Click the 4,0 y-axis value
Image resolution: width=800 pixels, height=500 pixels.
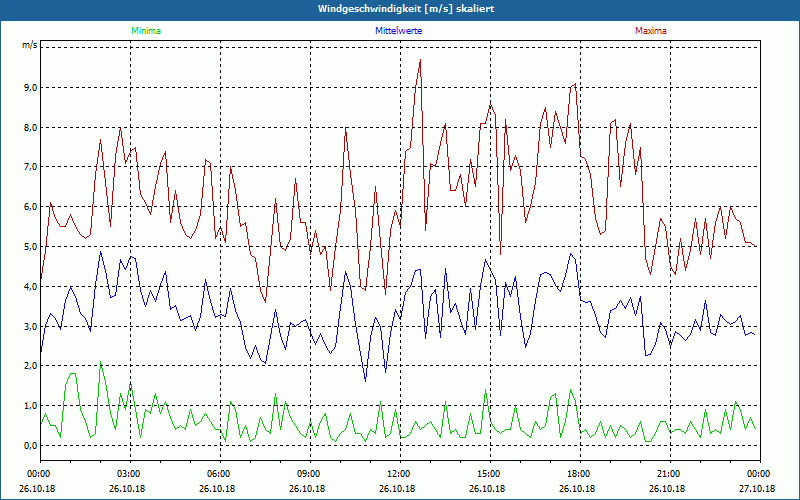point(30,287)
